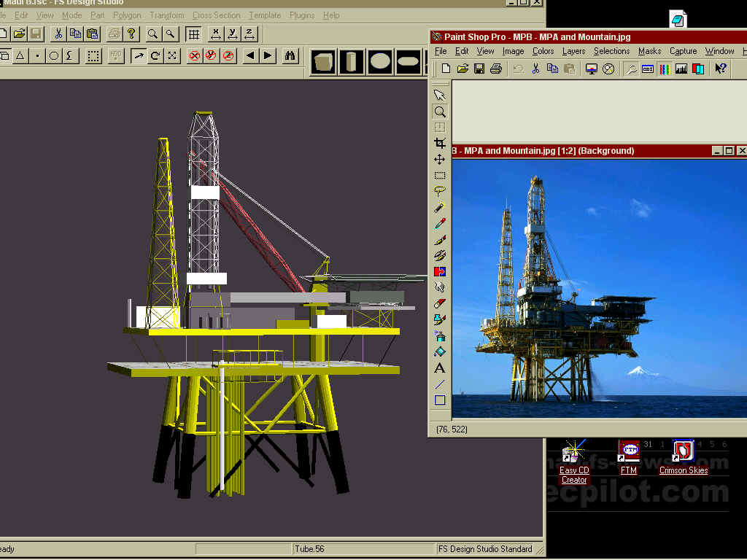747x560 pixels.
Task: Click Cut scissors in Paint Shop Pro toolbar
Action: coord(535,69)
